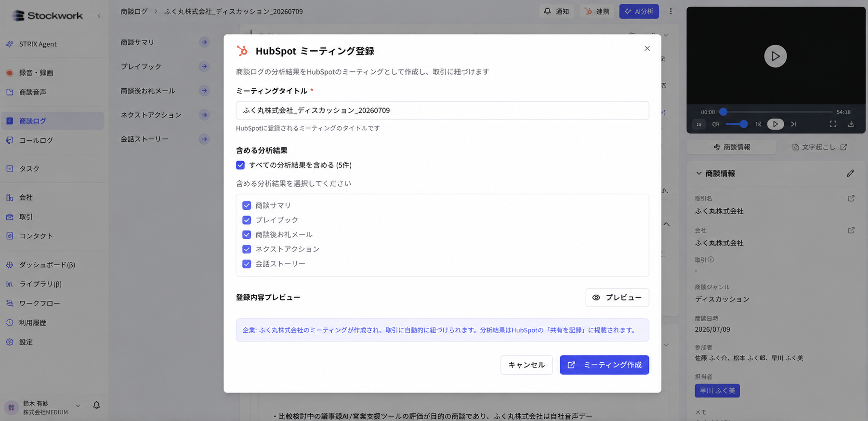Click volume slider handle
The height and width of the screenshot is (421, 868).
(x=744, y=124)
